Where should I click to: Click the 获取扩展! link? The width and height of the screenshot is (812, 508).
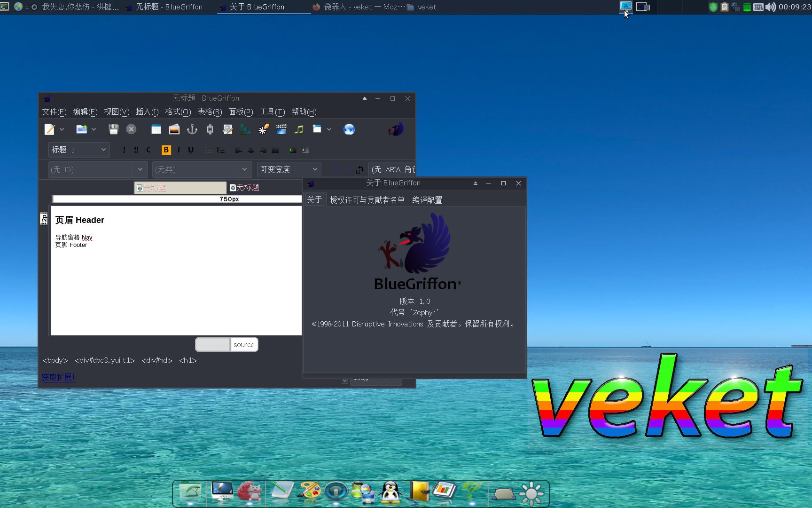[58, 377]
